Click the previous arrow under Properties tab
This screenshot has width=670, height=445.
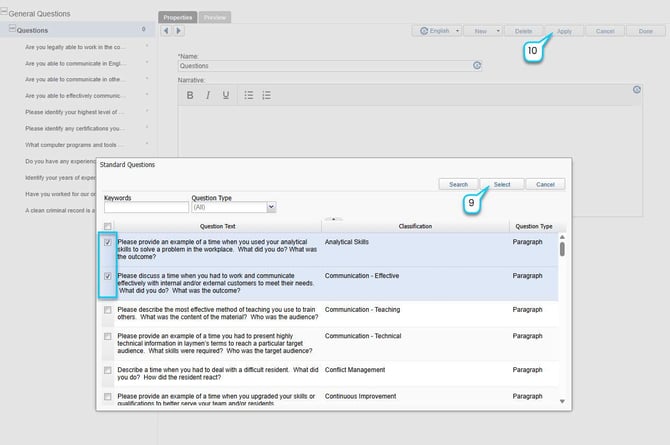click(166, 32)
